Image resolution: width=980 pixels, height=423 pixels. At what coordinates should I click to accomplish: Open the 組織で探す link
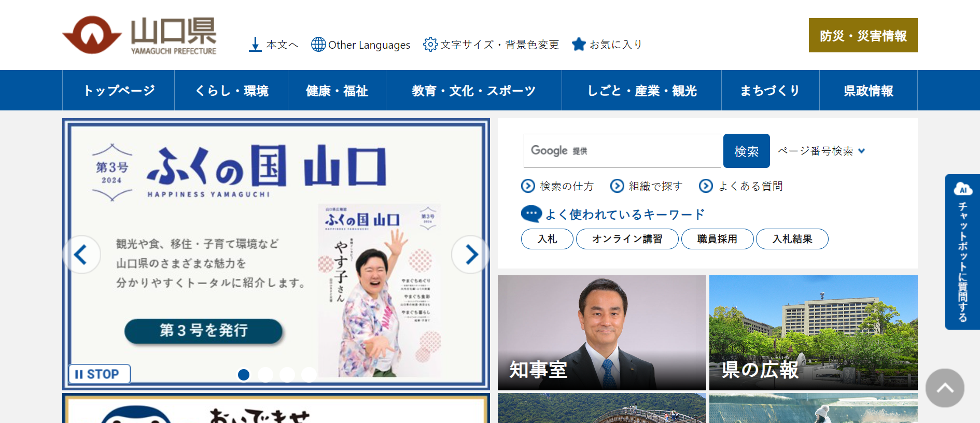click(656, 186)
